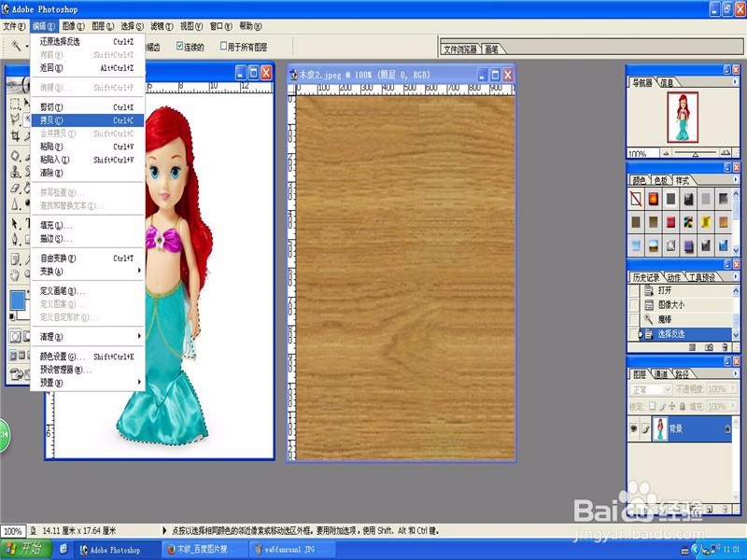The image size is (747, 560).
Task: Open the Adobe Photoshop taskbar button
Action: [117, 550]
